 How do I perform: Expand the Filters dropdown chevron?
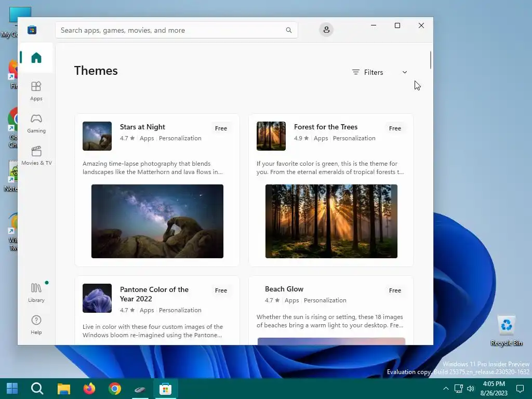(404, 72)
